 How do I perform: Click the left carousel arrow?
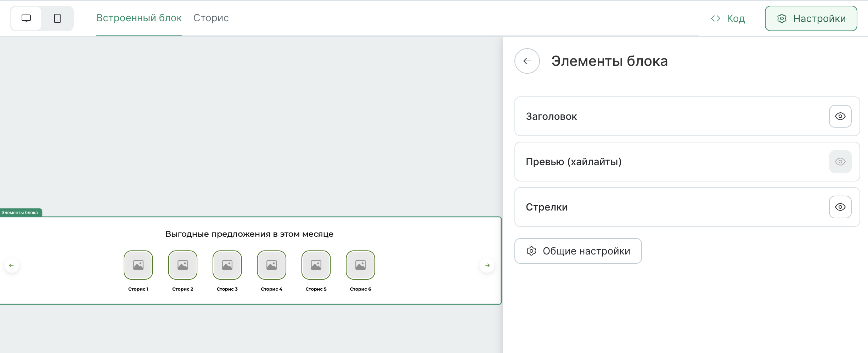click(12, 265)
